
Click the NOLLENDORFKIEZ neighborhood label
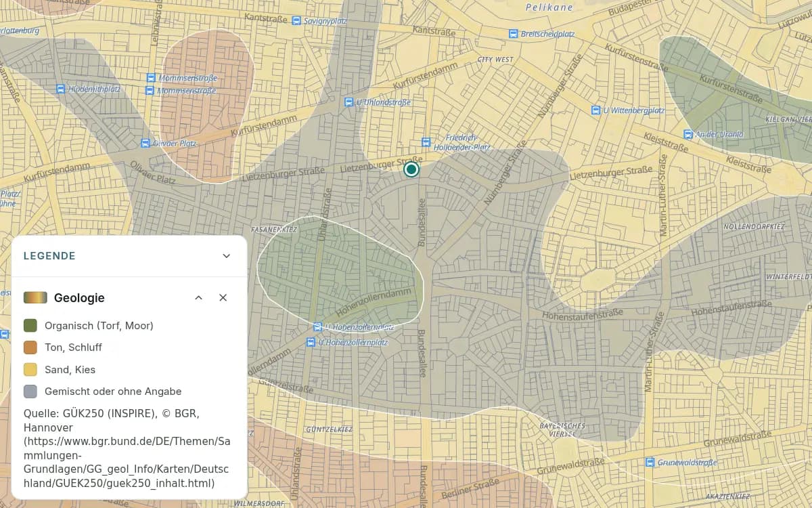point(754,226)
